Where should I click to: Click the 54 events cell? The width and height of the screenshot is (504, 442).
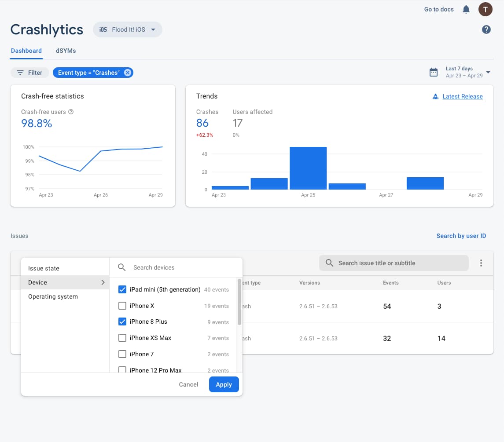coord(386,306)
